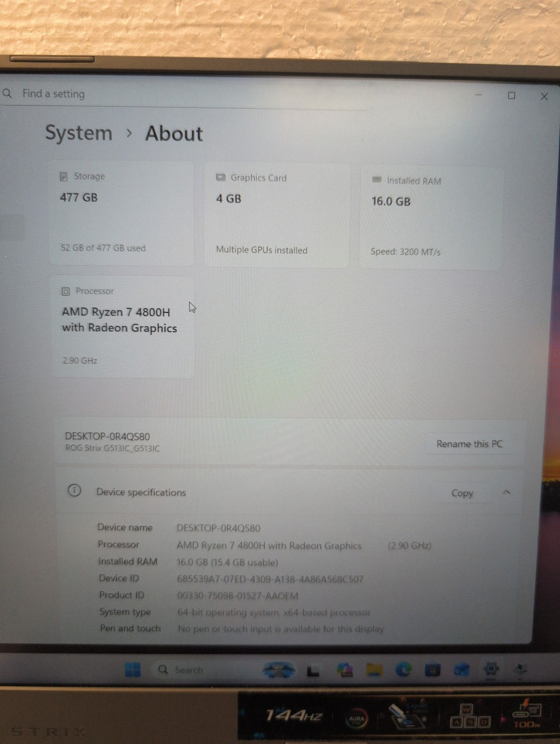The image size is (560, 744).
Task: Collapse the Device specifications section
Action: click(506, 492)
